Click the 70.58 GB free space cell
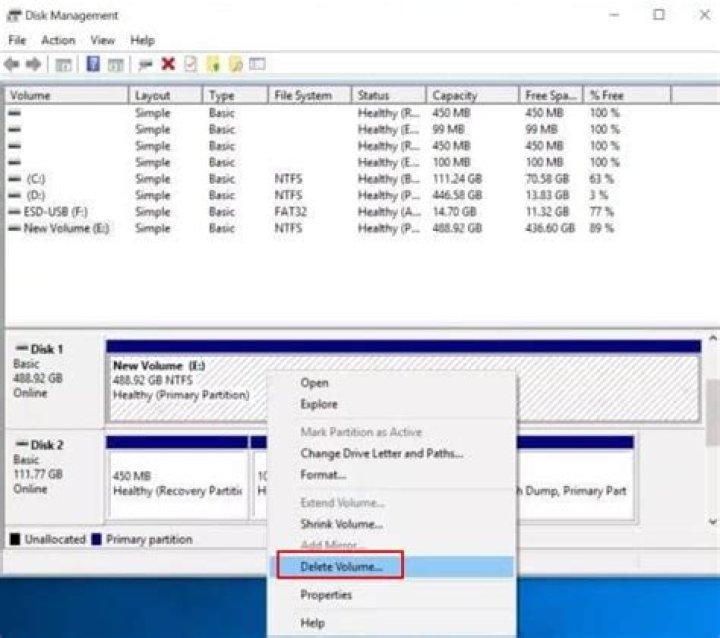The width and height of the screenshot is (720, 638). (x=547, y=179)
